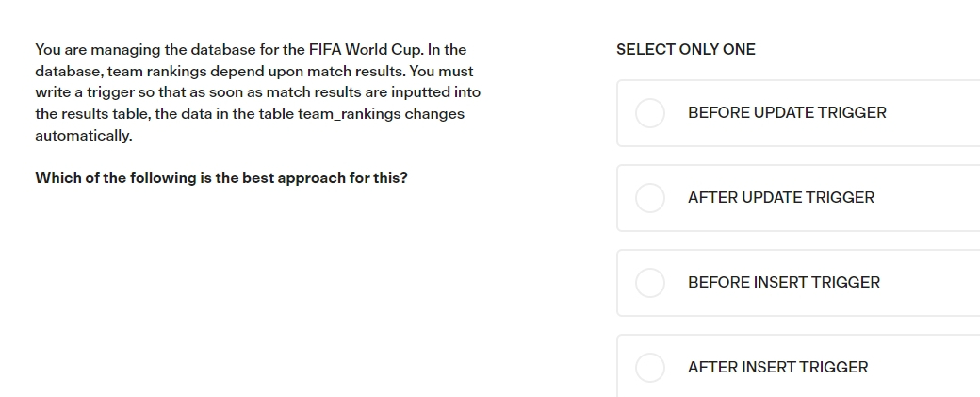Image resolution: width=980 pixels, height=397 pixels.
Task: Select the BEFORE INSERT TRIGGER radio button
Action: (x=650, y=283)
